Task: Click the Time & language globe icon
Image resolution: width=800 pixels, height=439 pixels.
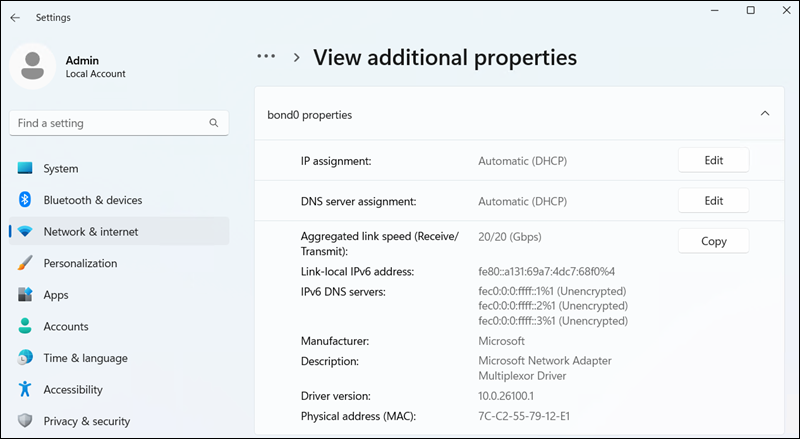Action: coord(25,357)
